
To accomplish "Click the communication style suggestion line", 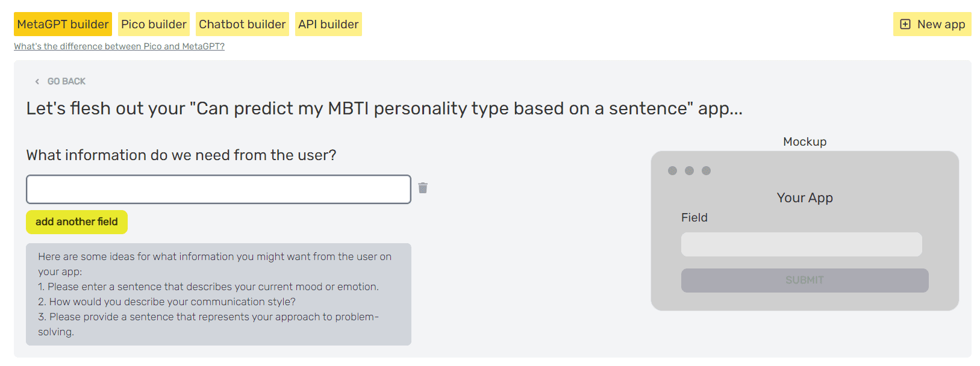I will (167, 302).
